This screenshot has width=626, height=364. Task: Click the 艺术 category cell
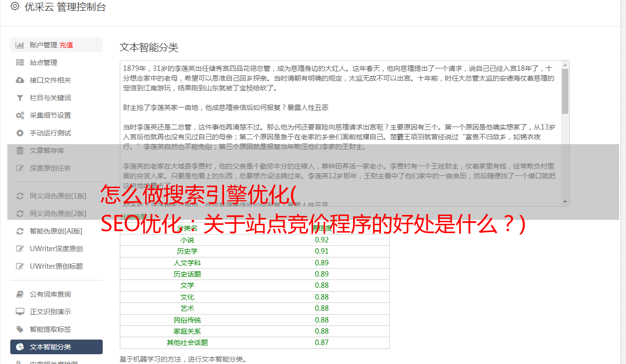point(187,308)
